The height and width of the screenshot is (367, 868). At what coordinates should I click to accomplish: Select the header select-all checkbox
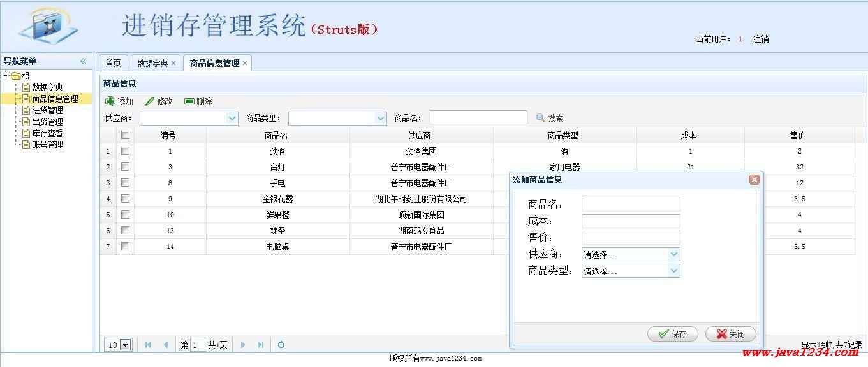[125, 135]
